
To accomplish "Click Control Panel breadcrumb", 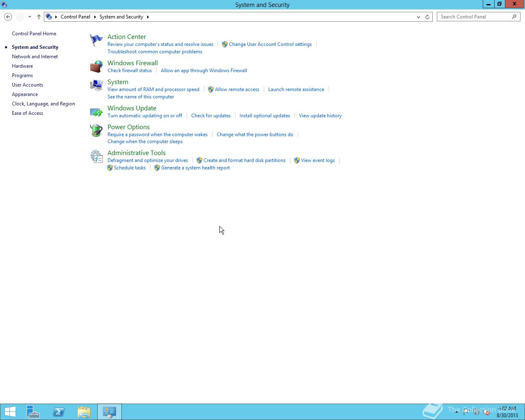I will [x=75, y=17].
